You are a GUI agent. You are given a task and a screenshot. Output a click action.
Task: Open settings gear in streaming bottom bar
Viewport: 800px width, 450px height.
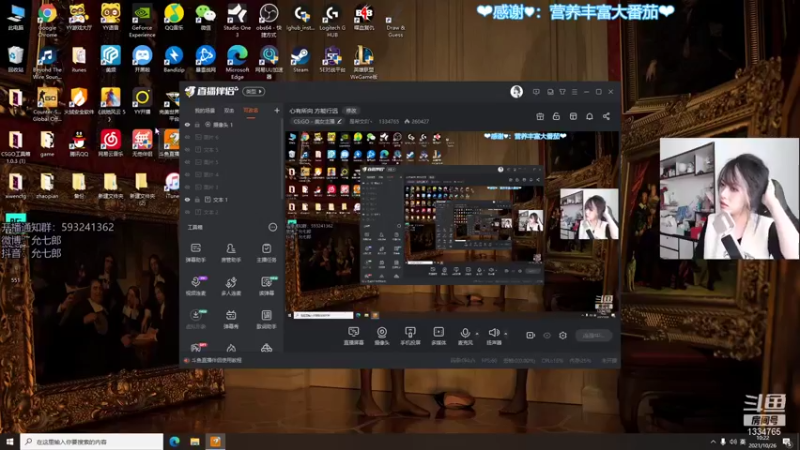563,335
